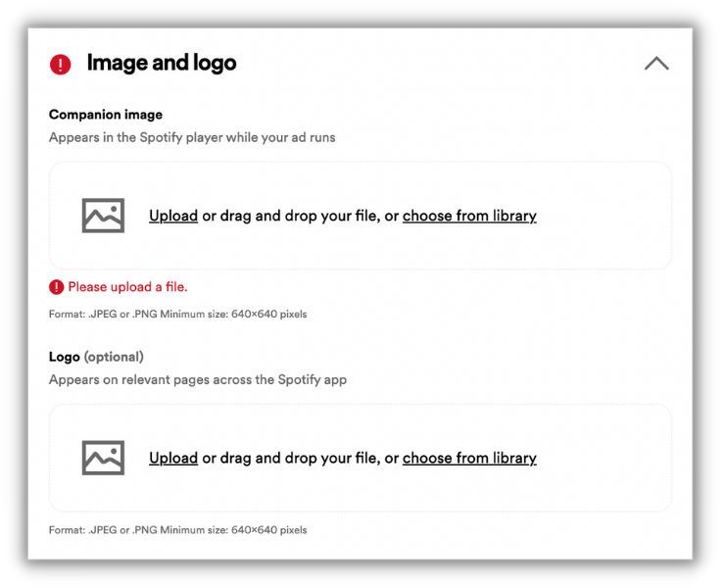The height and width of the screenshot is (588, 724).
Task: Click the Companion image picture placeholder icon
Action: click(103, 216)
